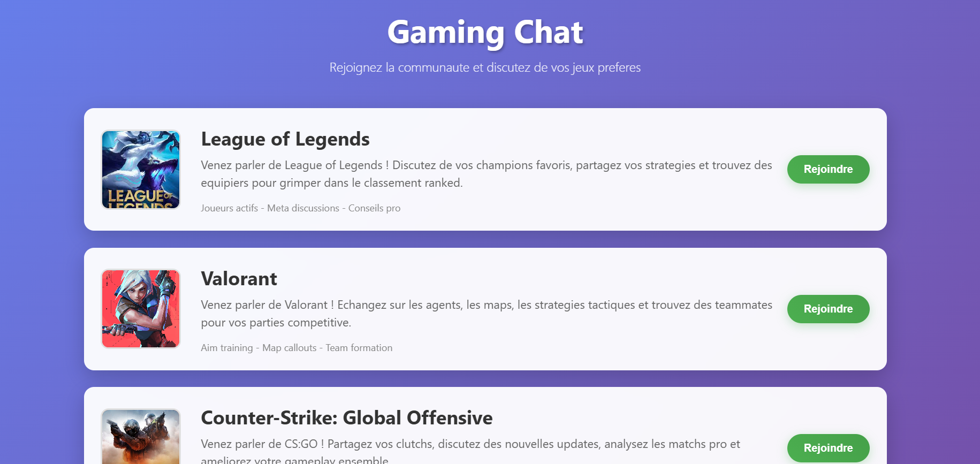Click the "League of Legends" card title

[285, 139]
